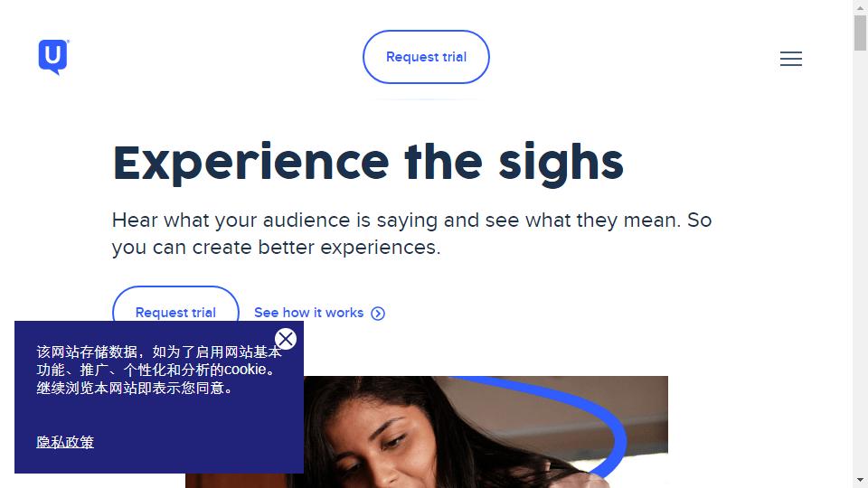Viewport: 868px width, 488px height.
Task: Click the Experience the sighs headline
Action: pyautogui.click(x=368, y=162)
